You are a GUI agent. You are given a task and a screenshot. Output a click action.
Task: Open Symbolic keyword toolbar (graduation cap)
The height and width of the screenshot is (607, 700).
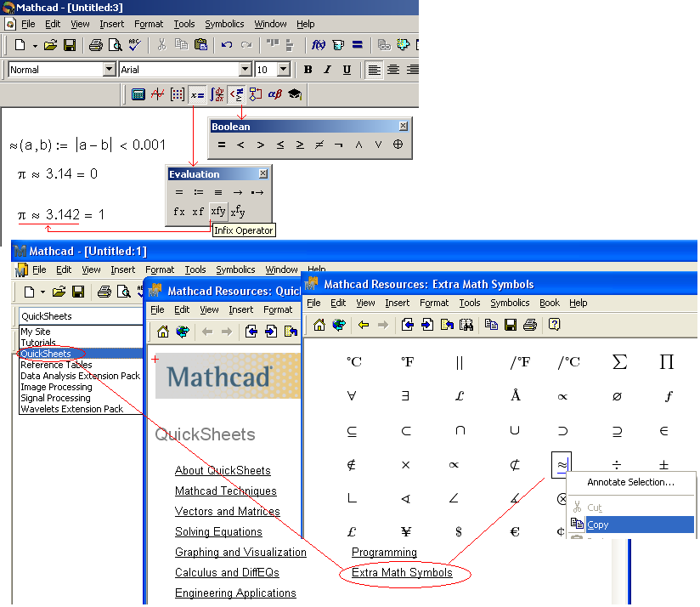coord(295,94)
